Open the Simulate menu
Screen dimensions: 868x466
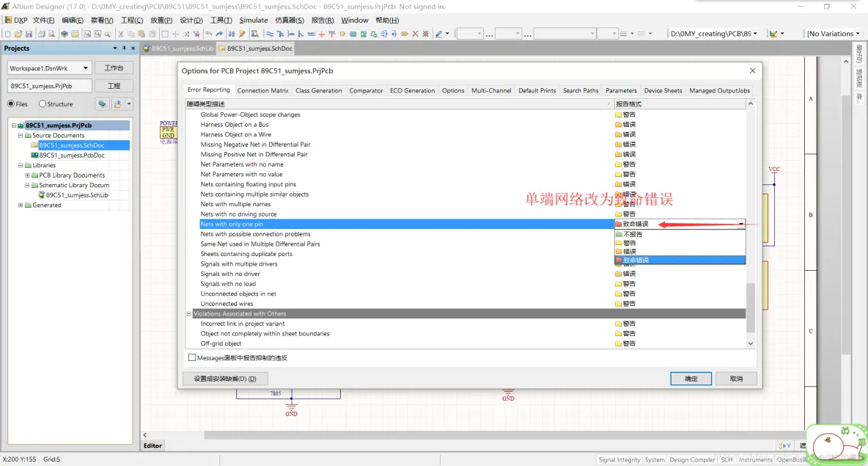coord(254,20)
